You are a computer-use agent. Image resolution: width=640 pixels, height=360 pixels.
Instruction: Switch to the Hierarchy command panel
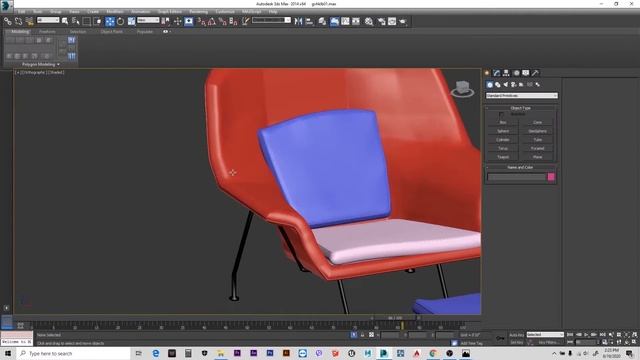click(506, 73)
